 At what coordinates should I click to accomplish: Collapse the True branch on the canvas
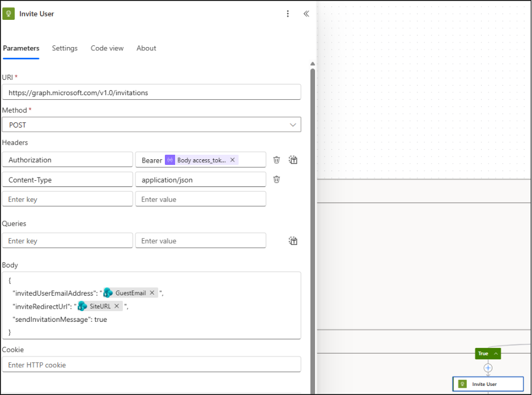tap(495, 353)
